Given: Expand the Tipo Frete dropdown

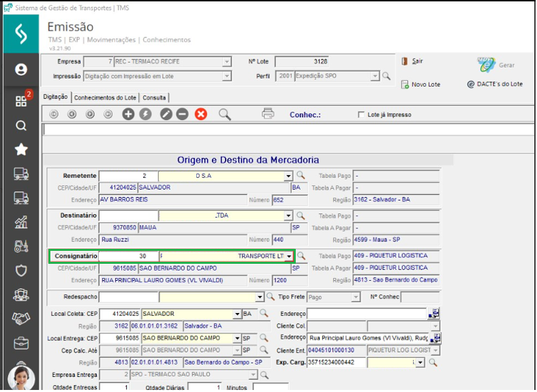Looking at the screenshot, I should click(355, 297).
